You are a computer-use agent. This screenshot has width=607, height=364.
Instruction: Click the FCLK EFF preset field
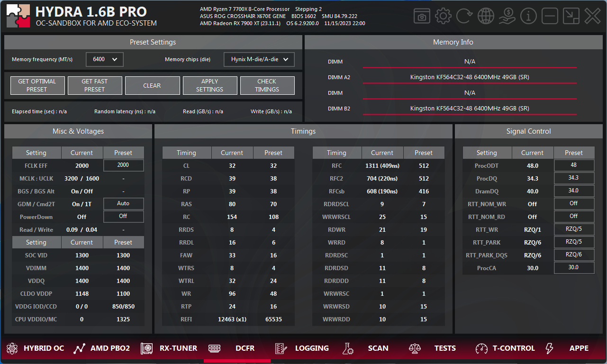click(x=123, y=165)
